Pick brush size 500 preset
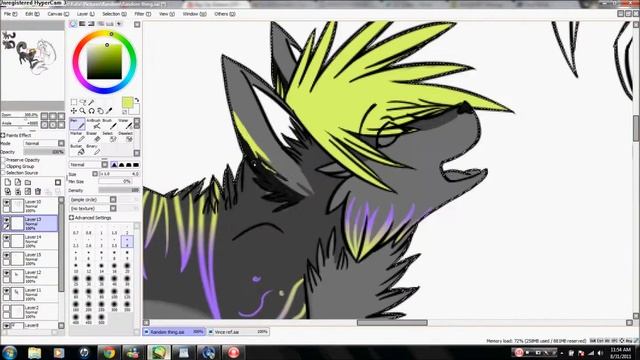The image size is (640, 360). (101, 319)
